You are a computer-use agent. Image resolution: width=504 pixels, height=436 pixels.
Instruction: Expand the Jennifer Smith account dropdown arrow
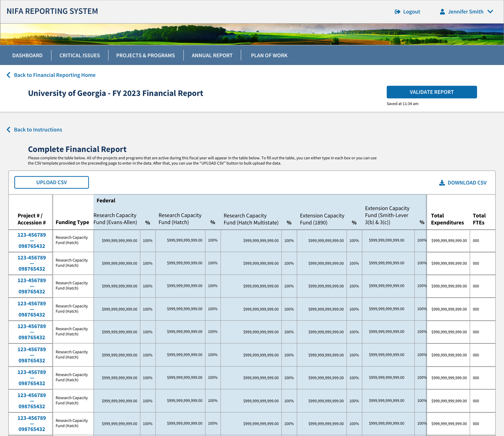[x=490, y=12]
